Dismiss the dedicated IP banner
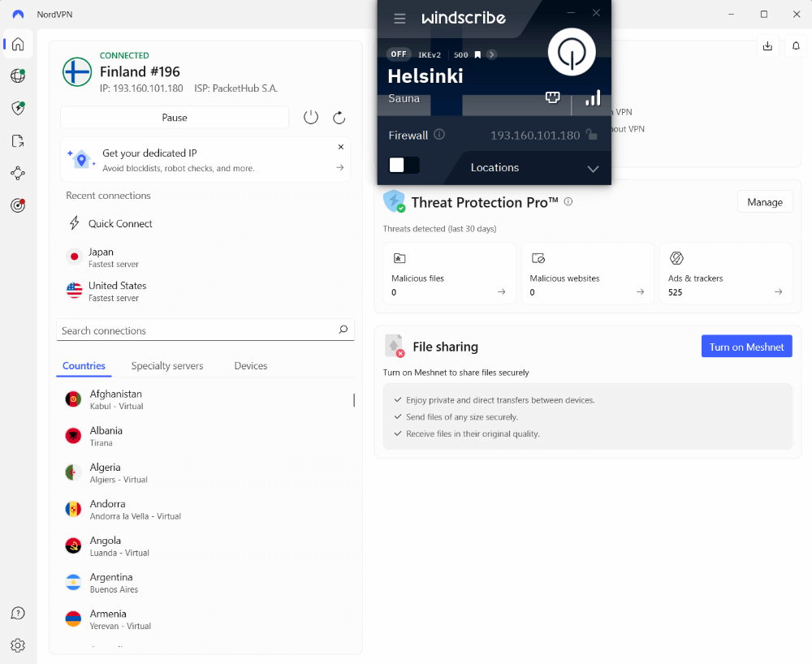Viewport: 812px width, 664px height. [341, 147]
